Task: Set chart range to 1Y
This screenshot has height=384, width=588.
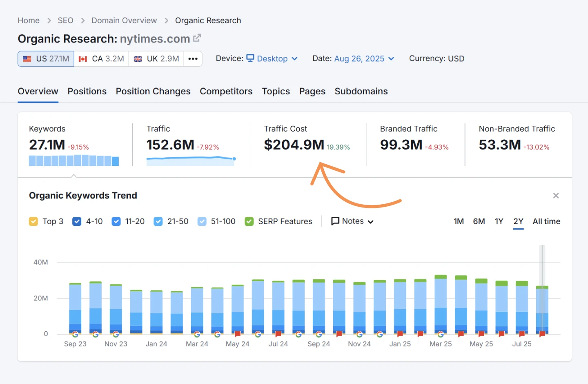Action: [x=499, y=221]
